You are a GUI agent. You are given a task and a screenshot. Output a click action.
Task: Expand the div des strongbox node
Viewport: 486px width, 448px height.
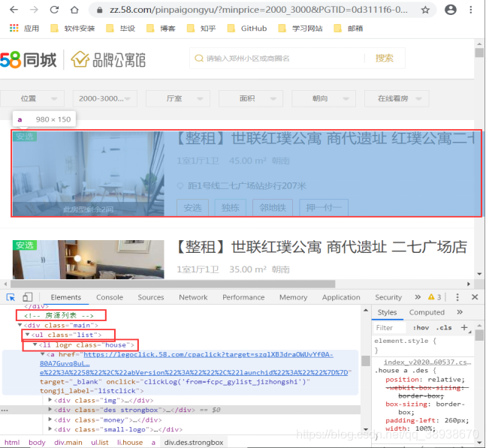(x=50, y=409)
